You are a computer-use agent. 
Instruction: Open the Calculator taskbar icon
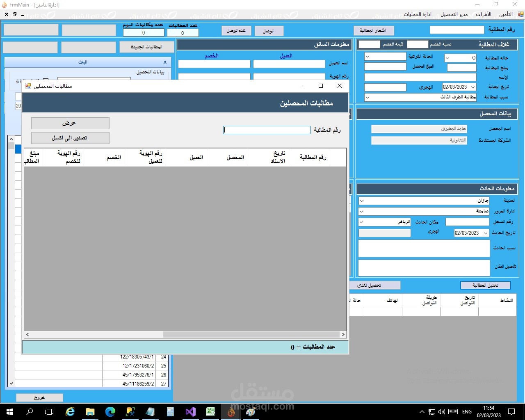(171, 411)
